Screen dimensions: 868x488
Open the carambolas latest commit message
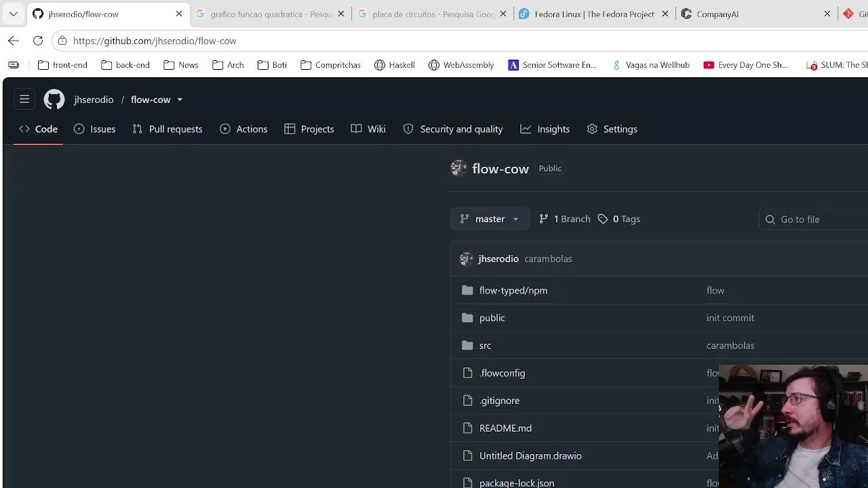548,259
